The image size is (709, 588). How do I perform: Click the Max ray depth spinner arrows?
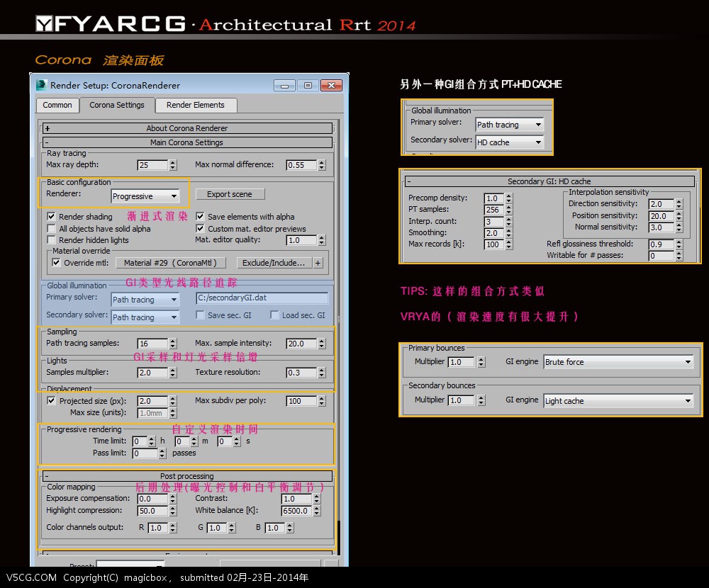point(173,165)
